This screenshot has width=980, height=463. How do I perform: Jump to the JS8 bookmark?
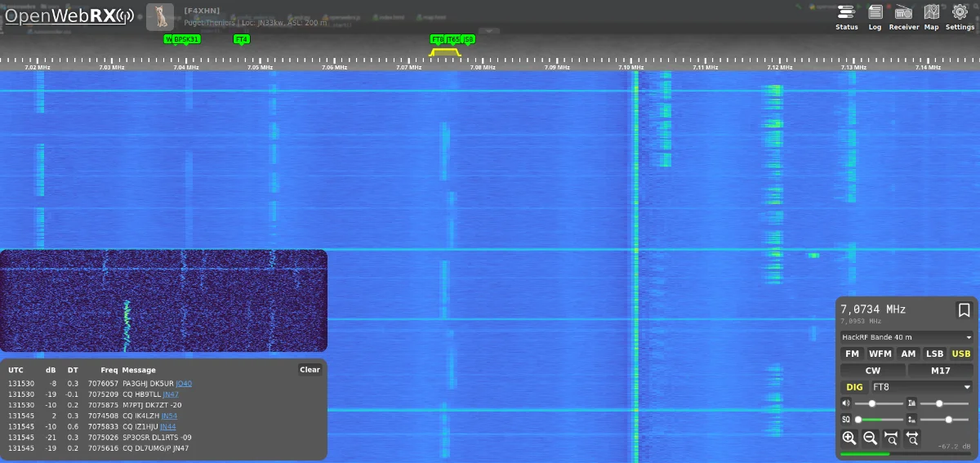click(468, 38)
